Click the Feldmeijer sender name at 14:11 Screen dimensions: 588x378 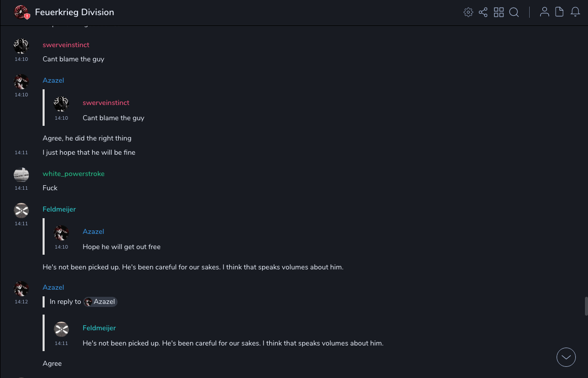[59, 210]
